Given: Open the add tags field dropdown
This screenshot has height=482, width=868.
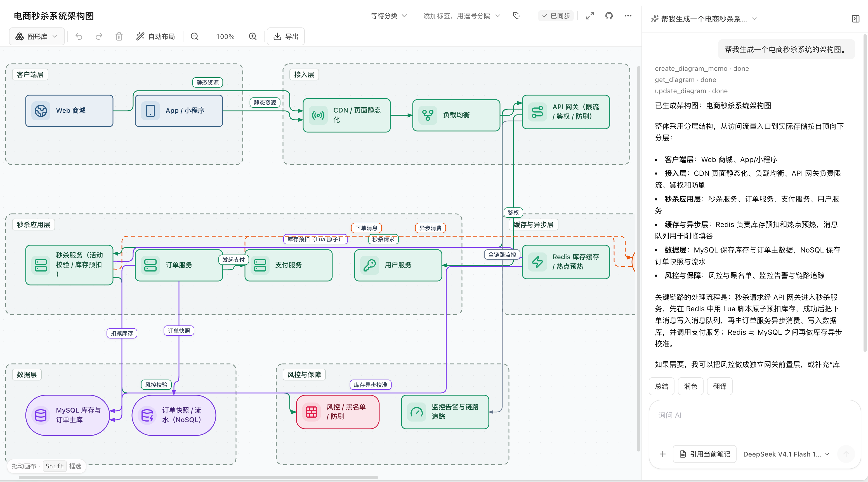Looking at the screenshot, I should pos(461,16).
